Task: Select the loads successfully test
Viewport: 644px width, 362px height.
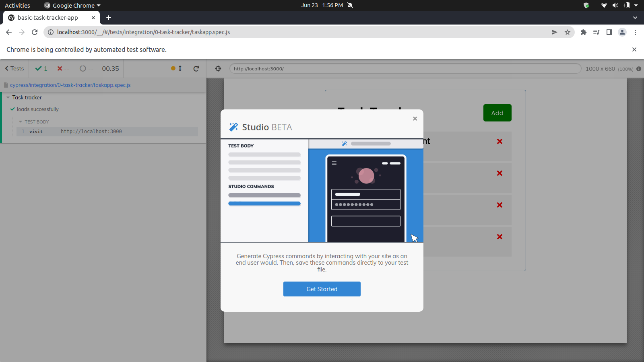Action: coord(37,109)
